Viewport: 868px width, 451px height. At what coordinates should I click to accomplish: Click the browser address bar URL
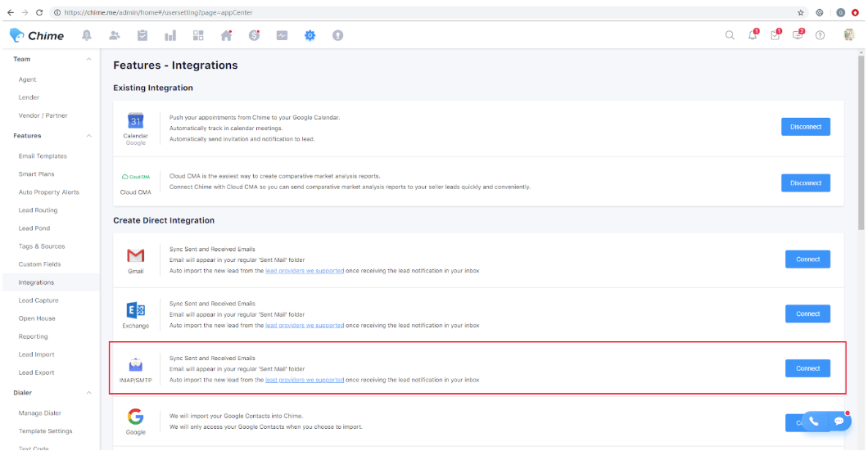click(x=246, y=12)
